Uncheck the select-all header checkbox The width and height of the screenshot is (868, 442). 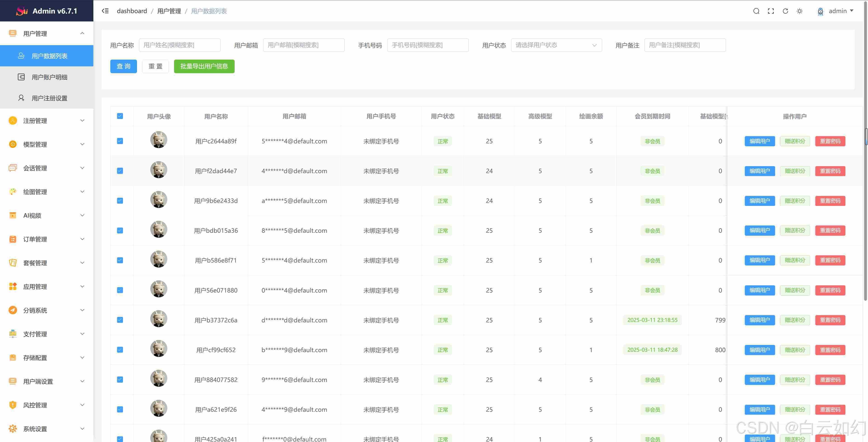point(120,116)
